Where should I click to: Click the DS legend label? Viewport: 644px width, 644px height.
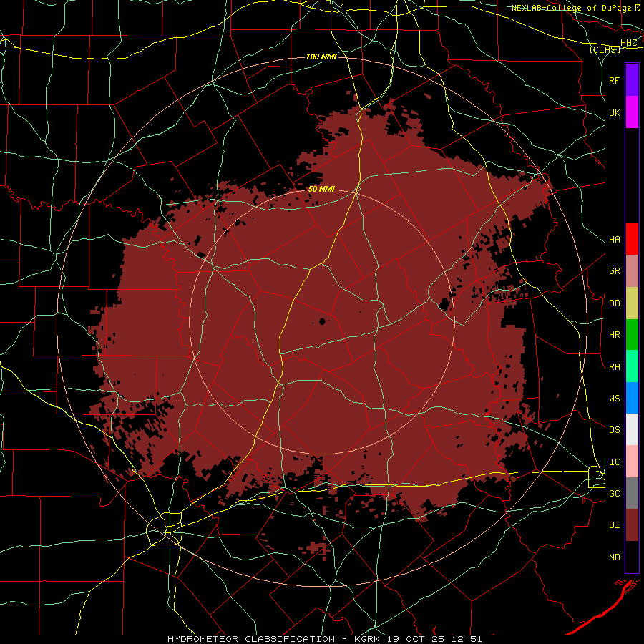click(x=614, y=430)
